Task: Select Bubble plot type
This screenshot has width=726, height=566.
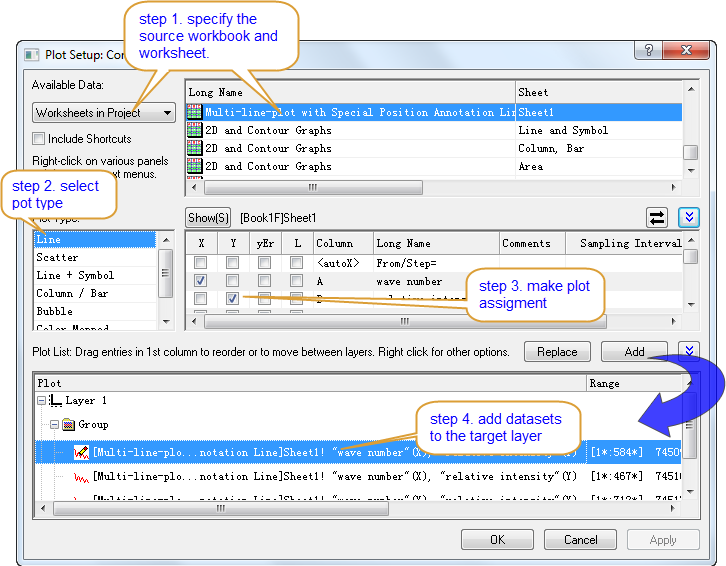Action: (x=95, y=311)
